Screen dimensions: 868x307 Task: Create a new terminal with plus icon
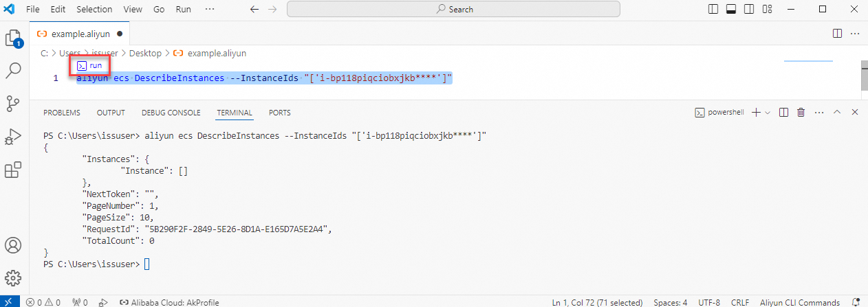click(x=756, y=113)
